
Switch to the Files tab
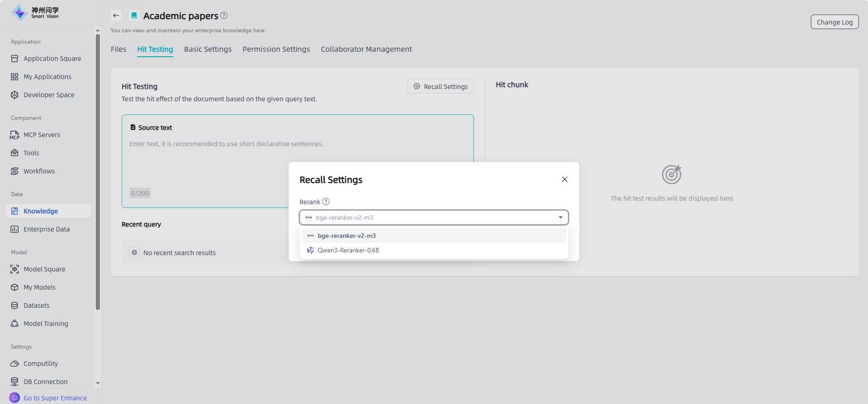pos(118,49)
